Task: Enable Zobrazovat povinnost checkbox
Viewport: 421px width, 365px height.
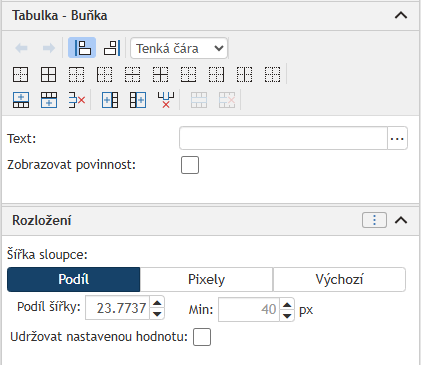Action: pyautogui.click(x=190, y=165)
